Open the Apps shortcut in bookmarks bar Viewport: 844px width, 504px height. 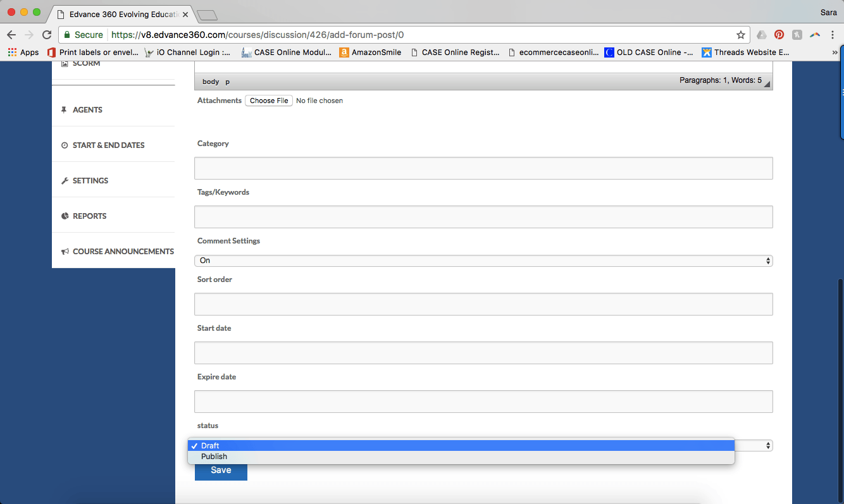(x=23, y=52)
